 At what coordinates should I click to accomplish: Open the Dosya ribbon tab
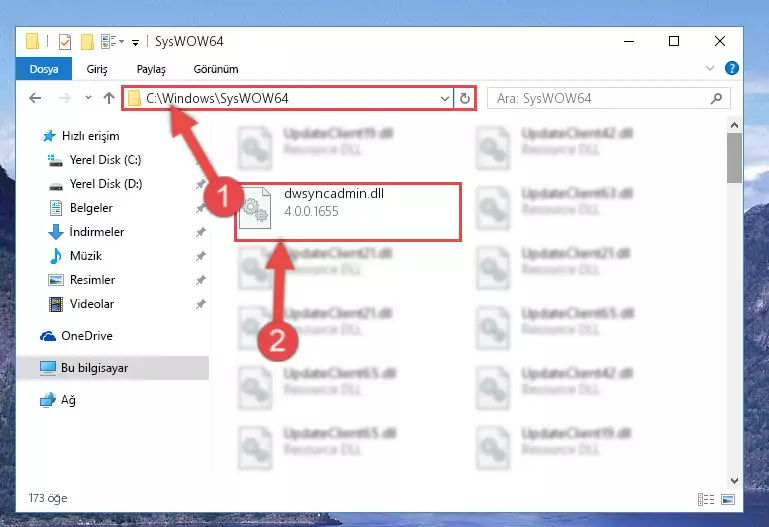pos(44,69)
